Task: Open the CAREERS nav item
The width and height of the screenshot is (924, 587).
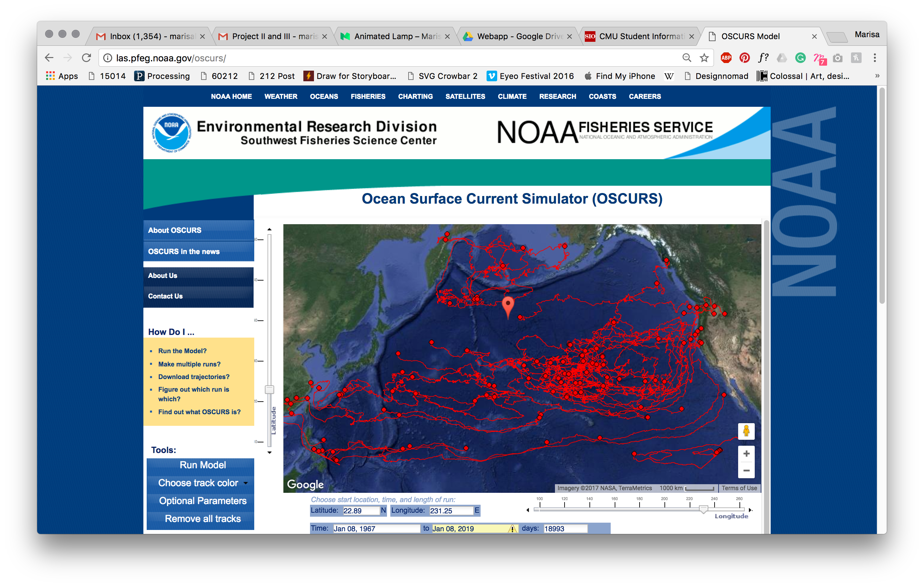Action: pyautogui.click(x=645, y=97)
